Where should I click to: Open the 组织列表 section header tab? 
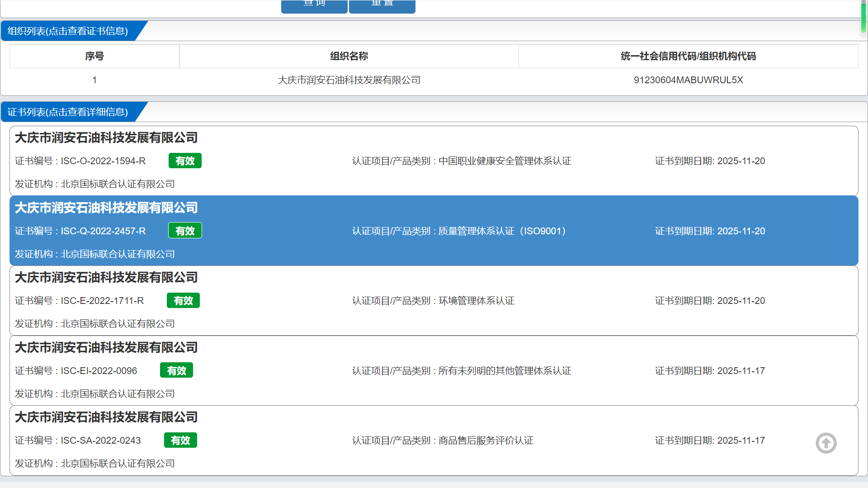click(68, 31)
